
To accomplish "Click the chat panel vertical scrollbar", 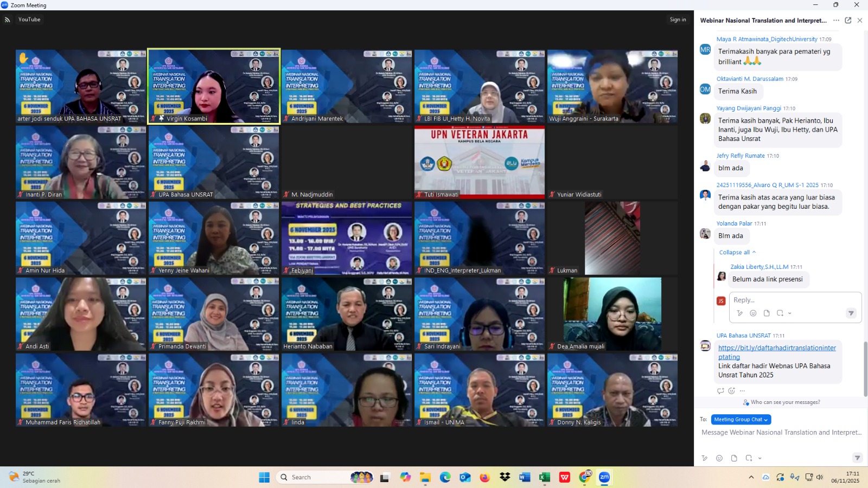I will (865, 369).
